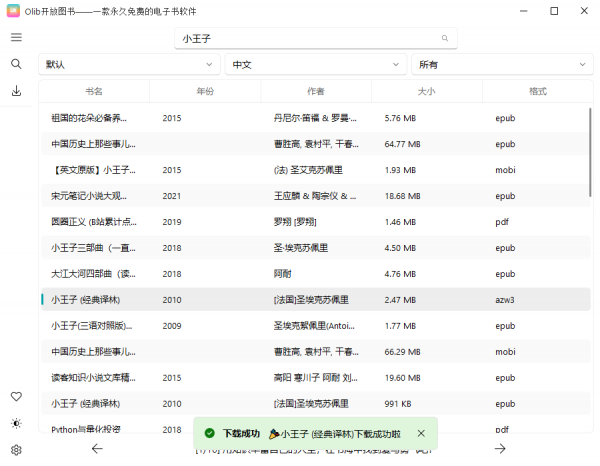The width and height of the screenshot is (600, 466).
Task: Select the 64.77 MB epub row
Action: tap(315, 144)
